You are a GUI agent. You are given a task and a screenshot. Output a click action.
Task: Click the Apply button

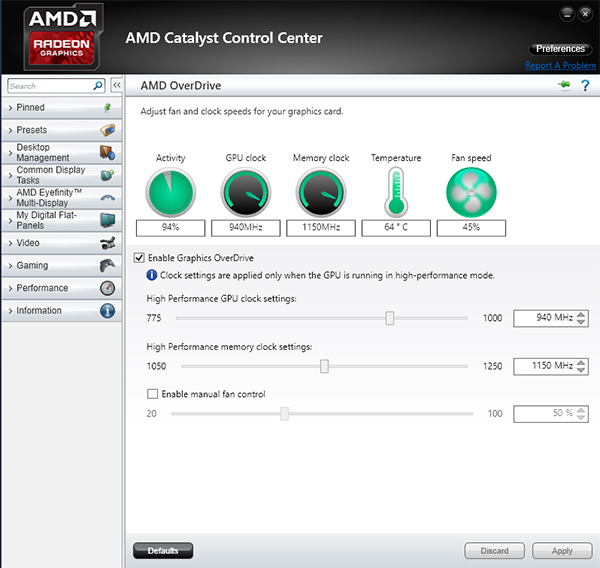tap(562, 551)
